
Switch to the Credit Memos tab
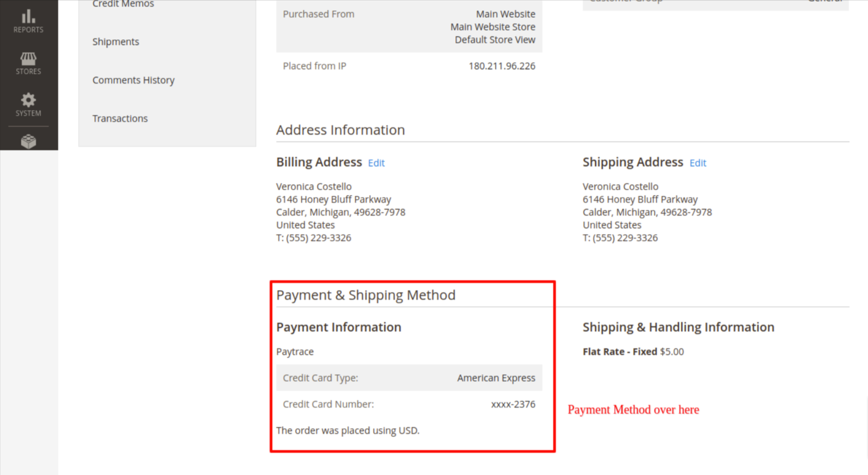[123, 4]
